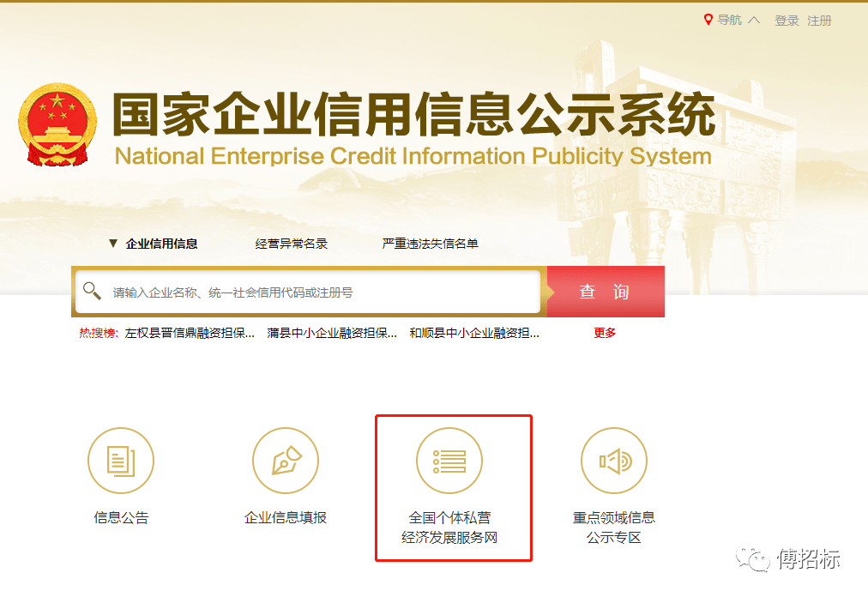This screenshot has width=868, height=597.
Task: Click the 注册 register link
Action: click(x=819, y=21)
